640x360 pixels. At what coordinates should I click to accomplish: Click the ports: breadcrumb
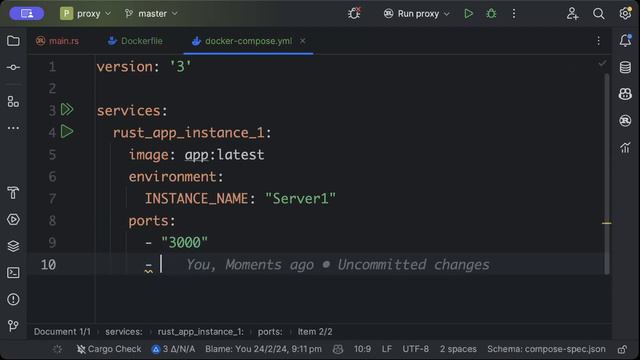pyautogui.click(x=270, y=331)
